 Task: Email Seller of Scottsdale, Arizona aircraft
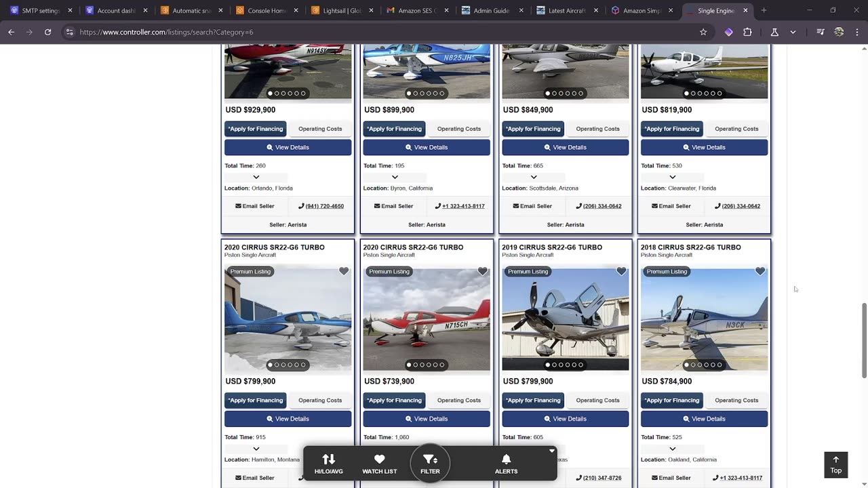point(532,206)
